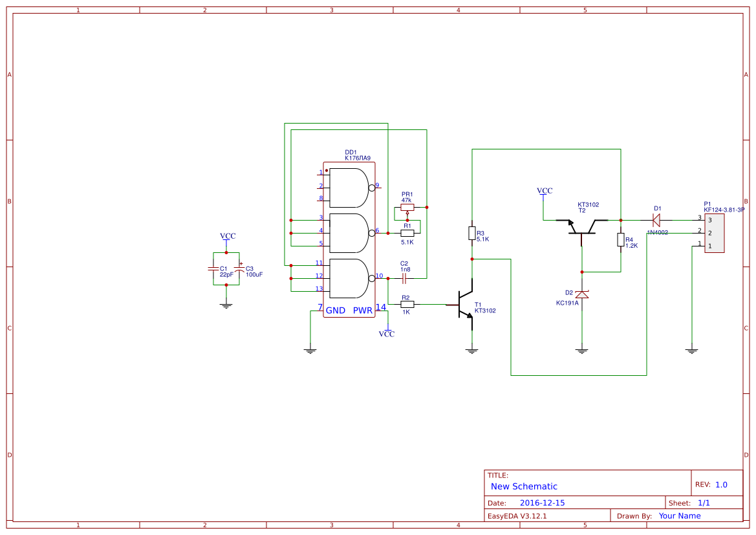Click the K176ЛА9 part name label
The width and height of the screenshot is (756, 535).
coord(358,158)
